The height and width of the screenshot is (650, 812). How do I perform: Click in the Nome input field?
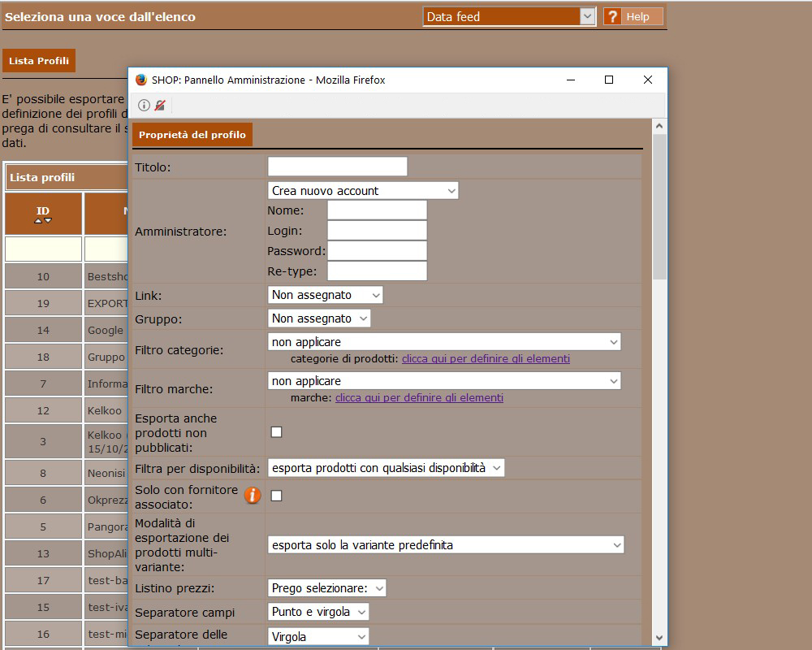(377, 210)
